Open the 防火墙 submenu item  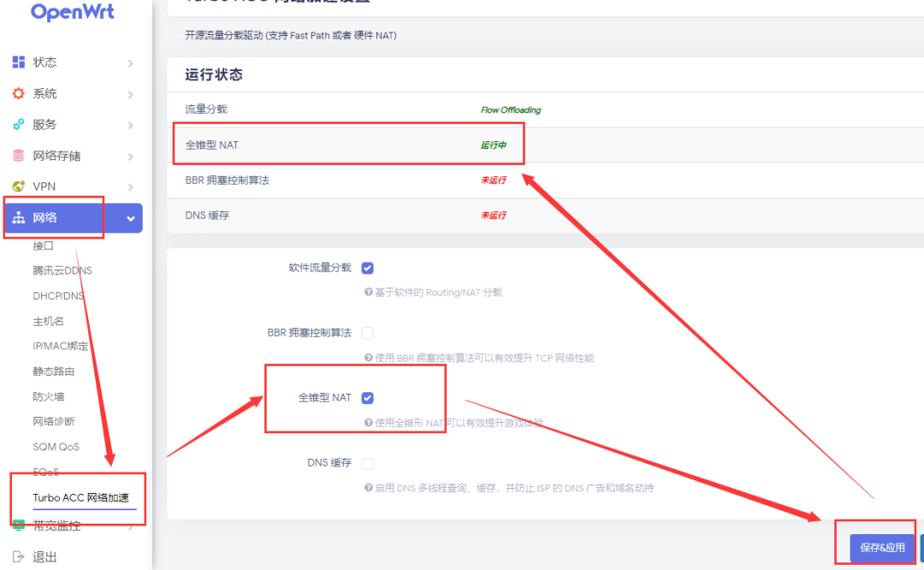click(x=48, y=397)
